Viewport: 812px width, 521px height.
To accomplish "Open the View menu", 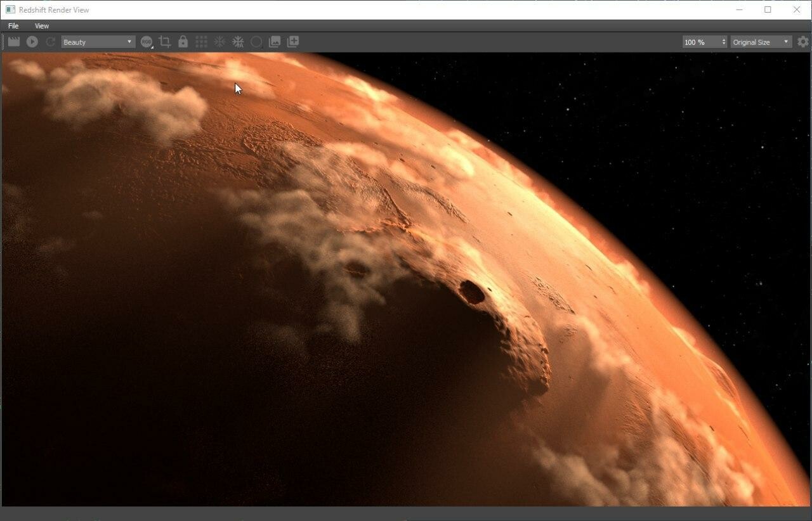I will pyautogui.click(x=41, y=26).
